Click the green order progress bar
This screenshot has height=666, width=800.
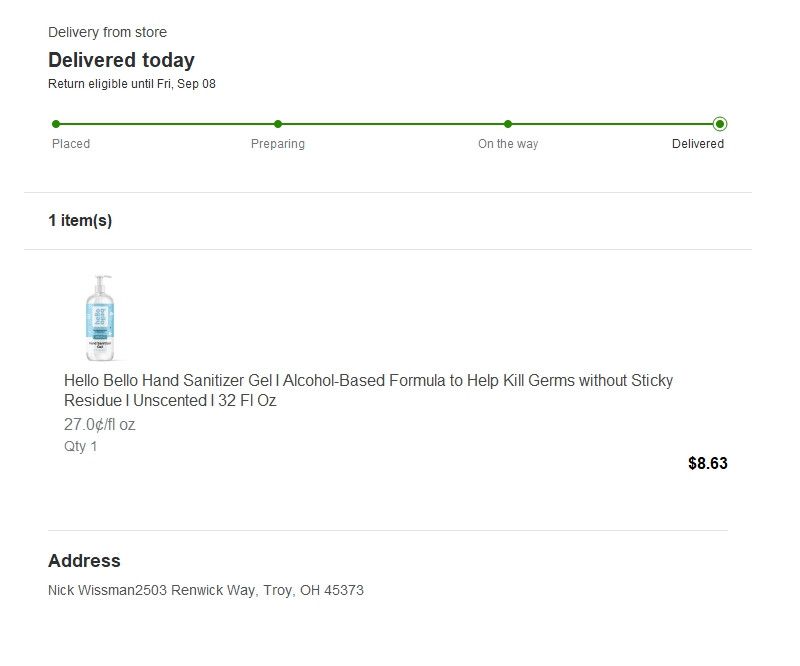click(x=388, y=124)
